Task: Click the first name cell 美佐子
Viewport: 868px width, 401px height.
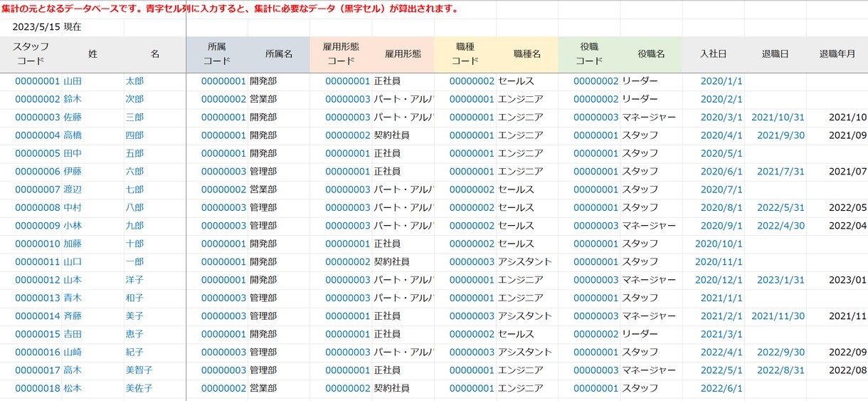Action: [139, 388]
